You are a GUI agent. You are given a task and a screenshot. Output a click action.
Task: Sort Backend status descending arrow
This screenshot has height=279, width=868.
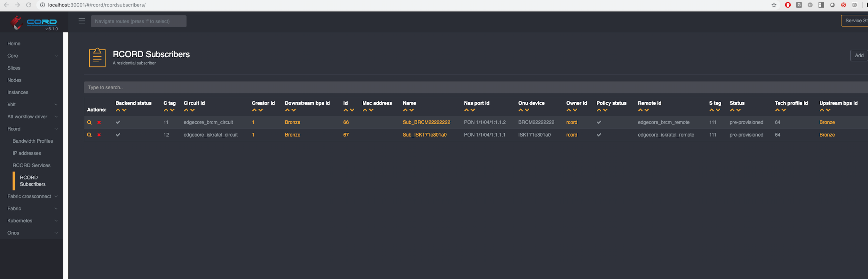tap(124, 110)
